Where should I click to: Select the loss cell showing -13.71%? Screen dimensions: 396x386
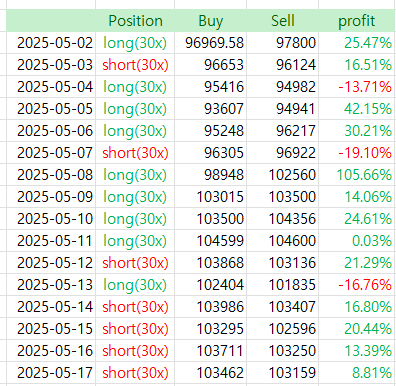[357, 87]
